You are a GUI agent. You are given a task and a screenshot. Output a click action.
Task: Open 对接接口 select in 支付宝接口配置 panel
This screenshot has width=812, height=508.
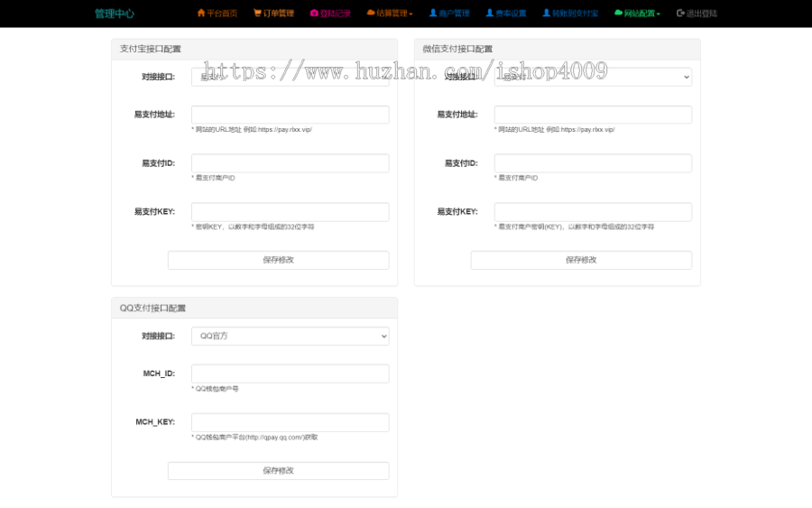point(290,78)
